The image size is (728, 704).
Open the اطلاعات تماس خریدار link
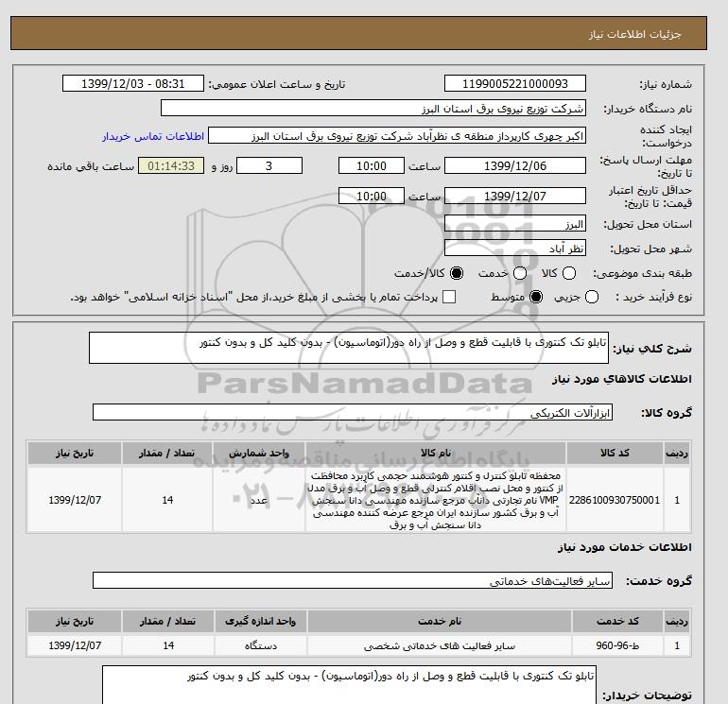(153, 136)
